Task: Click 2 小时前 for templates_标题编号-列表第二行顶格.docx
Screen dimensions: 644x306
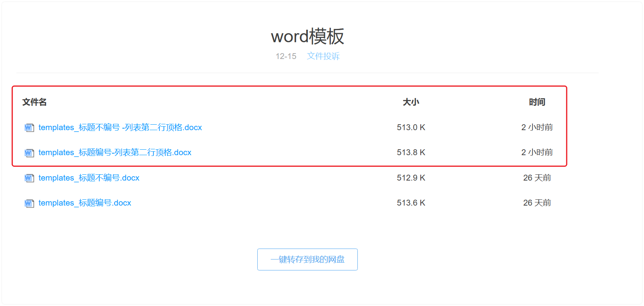Action: (x=537, y=152)
